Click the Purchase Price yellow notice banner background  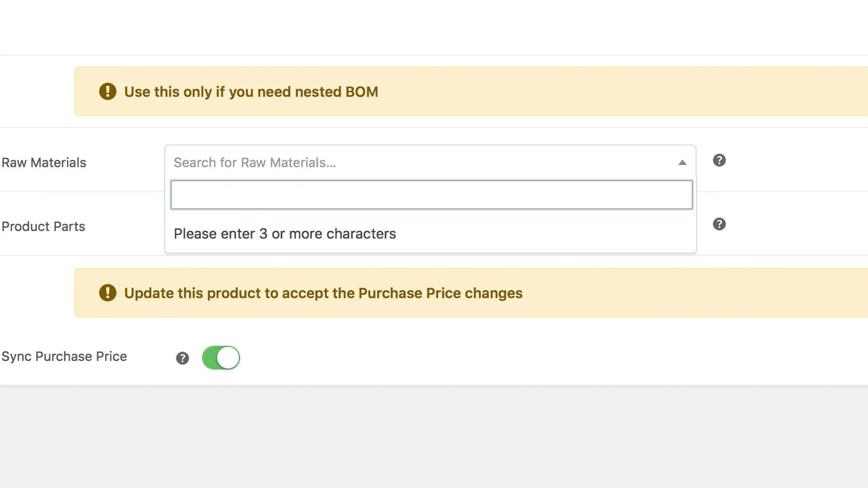pyautogui.click(x=701, y=293)
